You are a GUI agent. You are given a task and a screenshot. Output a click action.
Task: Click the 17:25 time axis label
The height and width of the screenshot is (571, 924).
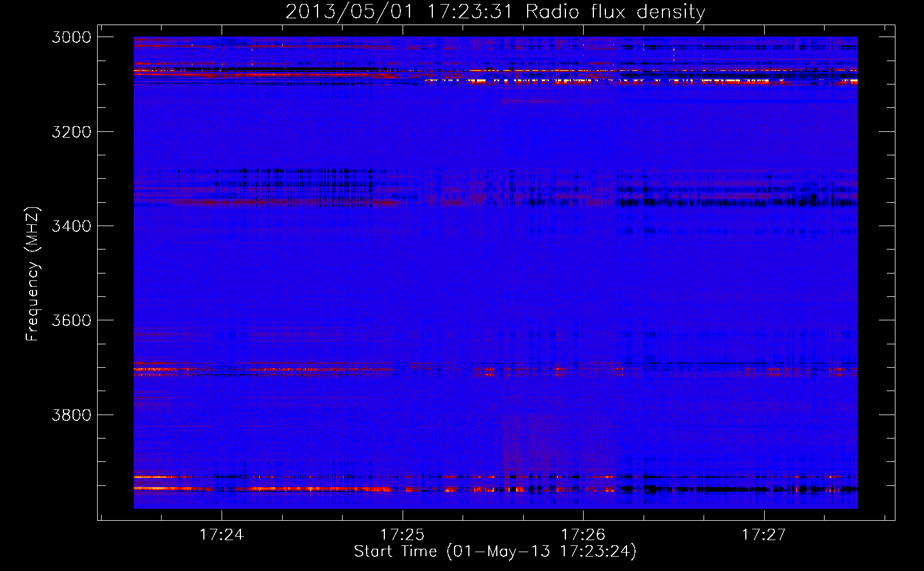coord(402,534)
